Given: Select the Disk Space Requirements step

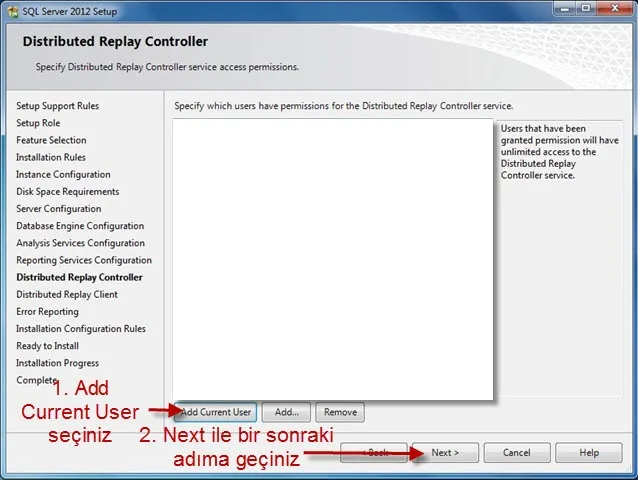Looking at the screenshot, I should click(x=68, y=191).
